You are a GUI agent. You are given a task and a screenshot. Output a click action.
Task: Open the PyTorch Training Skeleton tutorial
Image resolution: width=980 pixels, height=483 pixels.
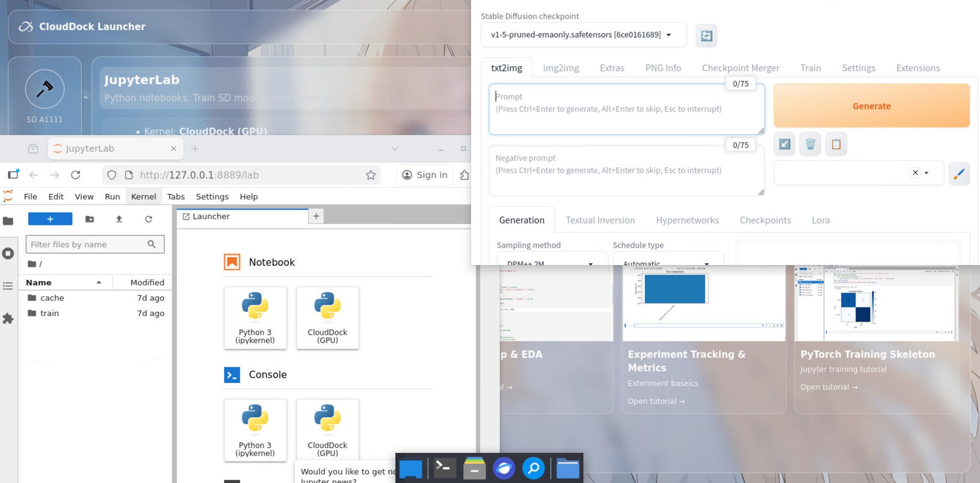[828, 387]
